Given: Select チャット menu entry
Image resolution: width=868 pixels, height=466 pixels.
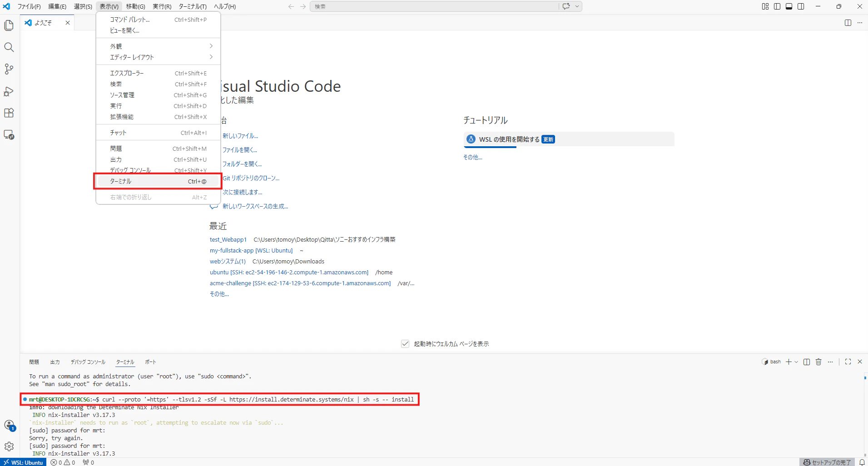Looking at the screenshot, I should point(158,133).
